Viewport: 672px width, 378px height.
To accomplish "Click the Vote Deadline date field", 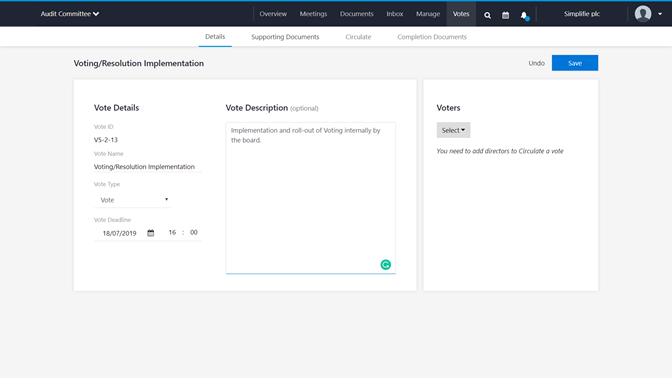I will (x=120, y=233).
